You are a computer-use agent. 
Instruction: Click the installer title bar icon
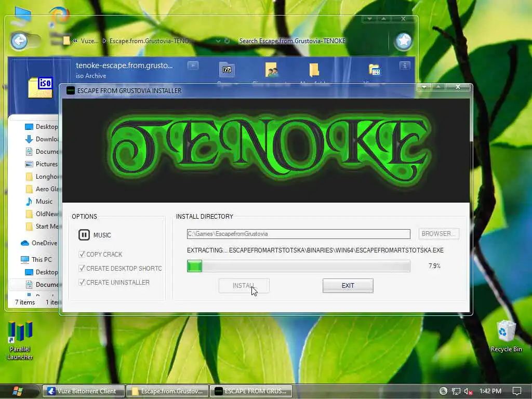pos(71,90)
